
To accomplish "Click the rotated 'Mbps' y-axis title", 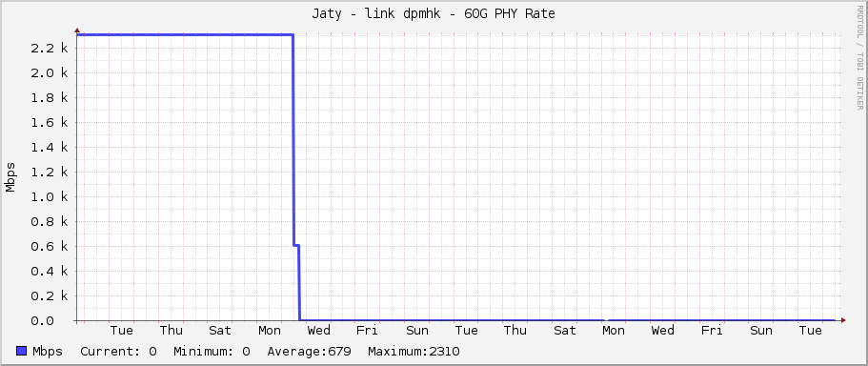I will point(10,177).
